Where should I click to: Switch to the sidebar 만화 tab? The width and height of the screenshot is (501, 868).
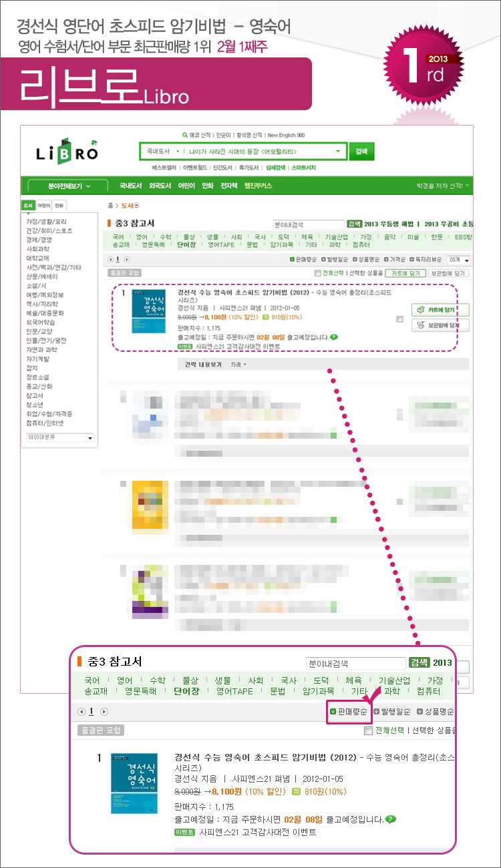[x=60, y=206]
